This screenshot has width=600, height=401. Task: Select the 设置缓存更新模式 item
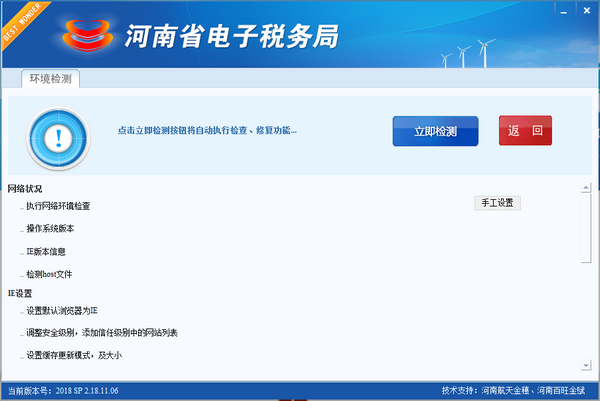coord(74,355)
